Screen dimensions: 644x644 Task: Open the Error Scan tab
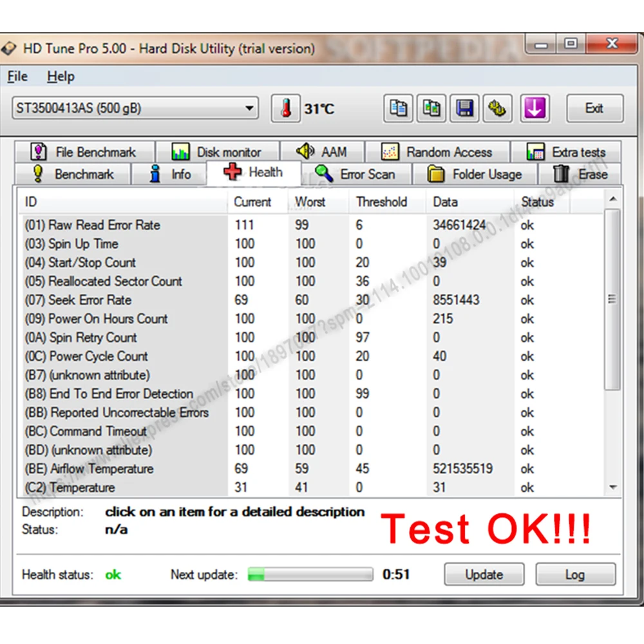tap(355, 174)
